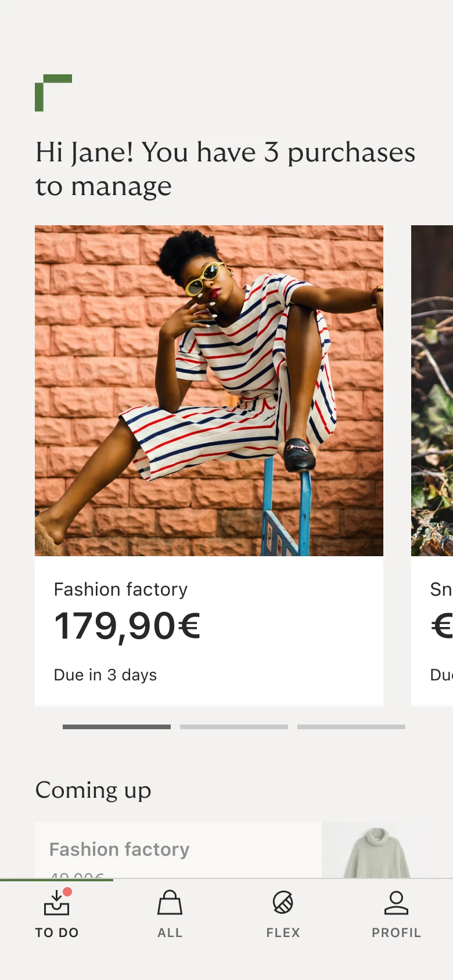Jump to the second carousel page indicator
453x980 pixels.
point(234,727)
